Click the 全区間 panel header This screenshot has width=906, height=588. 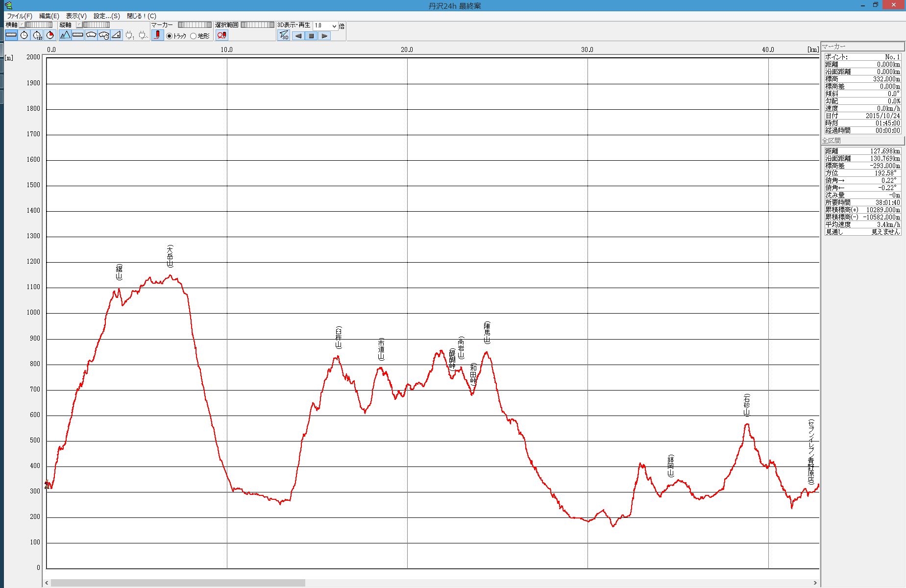(862, 141)
